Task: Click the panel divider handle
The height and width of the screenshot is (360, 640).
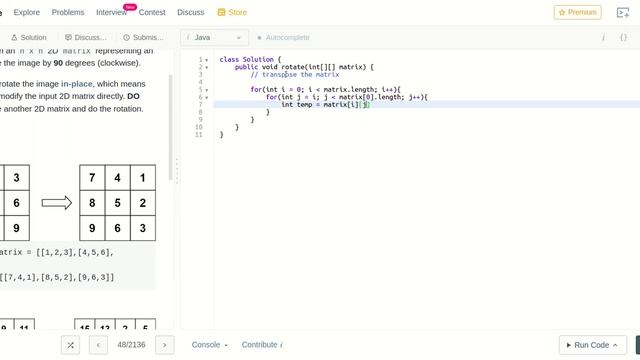Action: click(177, 171)
